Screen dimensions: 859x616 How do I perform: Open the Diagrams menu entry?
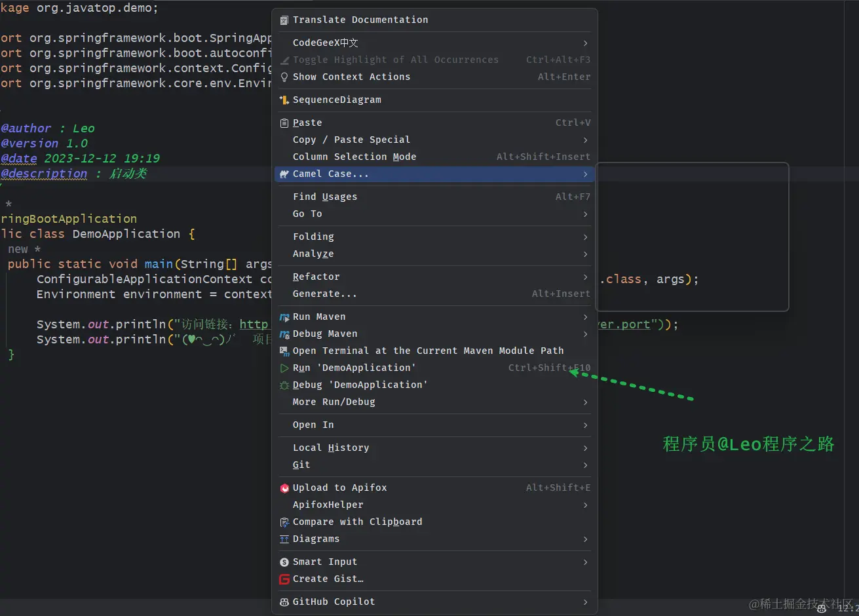(x=434, y=539)
